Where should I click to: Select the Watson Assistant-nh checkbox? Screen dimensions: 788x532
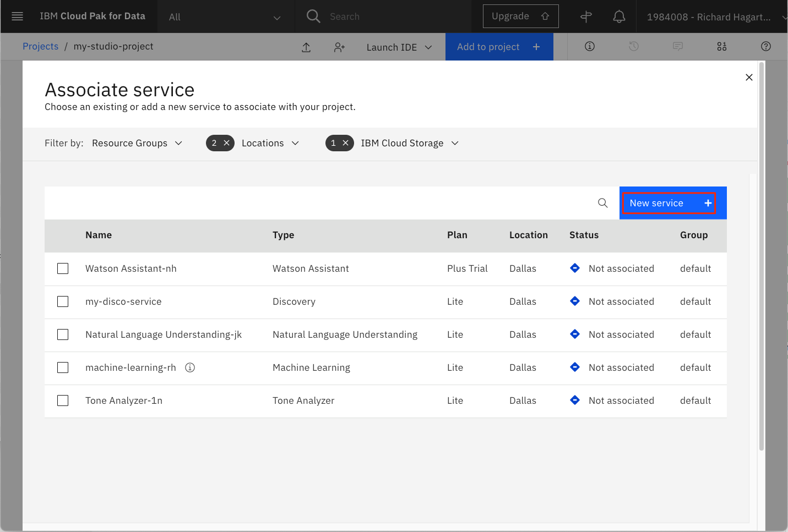(63, 268)
